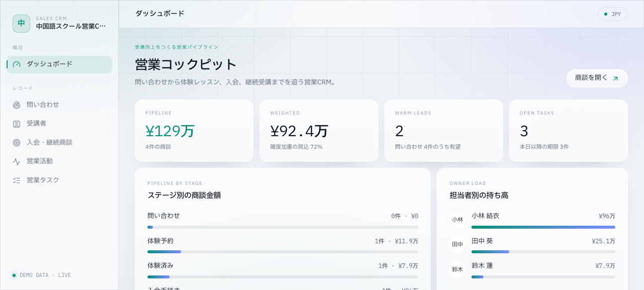Click the 1件 · ¥11.9万 value
644x290 pixels.
396,241
